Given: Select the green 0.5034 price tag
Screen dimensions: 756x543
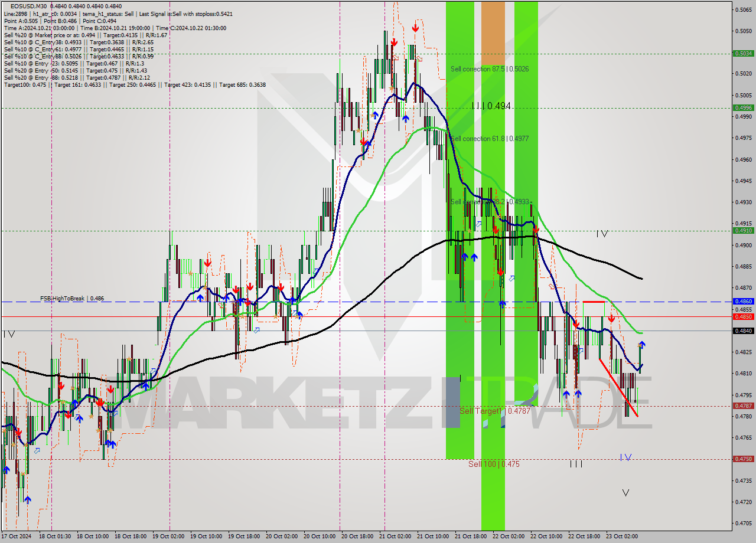Looking at the screenshot, I should point(743,53).
